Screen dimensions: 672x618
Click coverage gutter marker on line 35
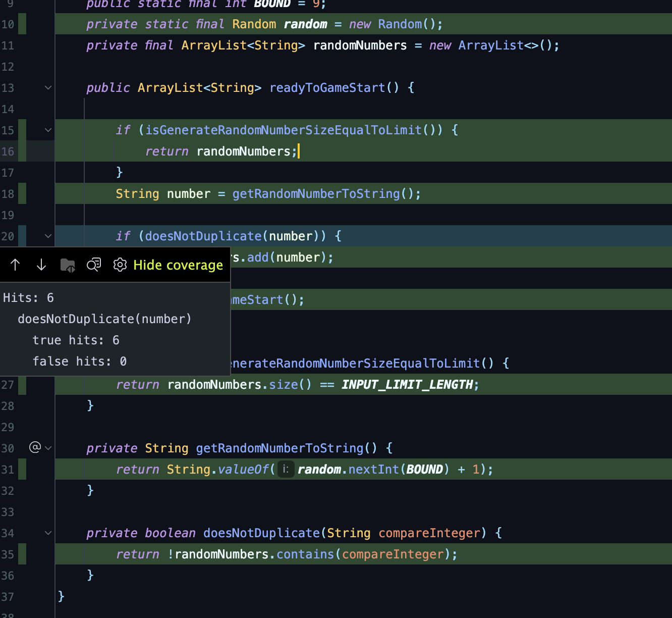pyautogui.click(x=22, y=554)
